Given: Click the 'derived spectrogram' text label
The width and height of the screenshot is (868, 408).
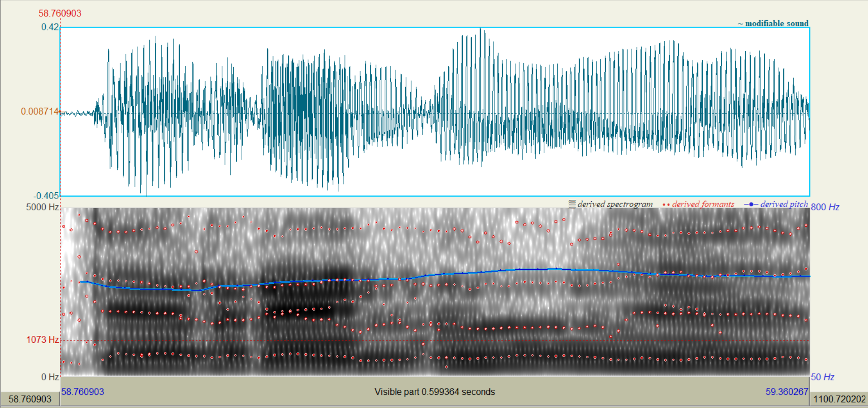Looking at the screenshot, I should click(615, 204).
